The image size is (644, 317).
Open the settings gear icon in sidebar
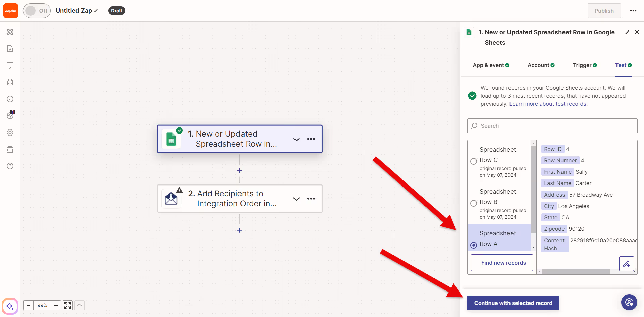[10, 133]
